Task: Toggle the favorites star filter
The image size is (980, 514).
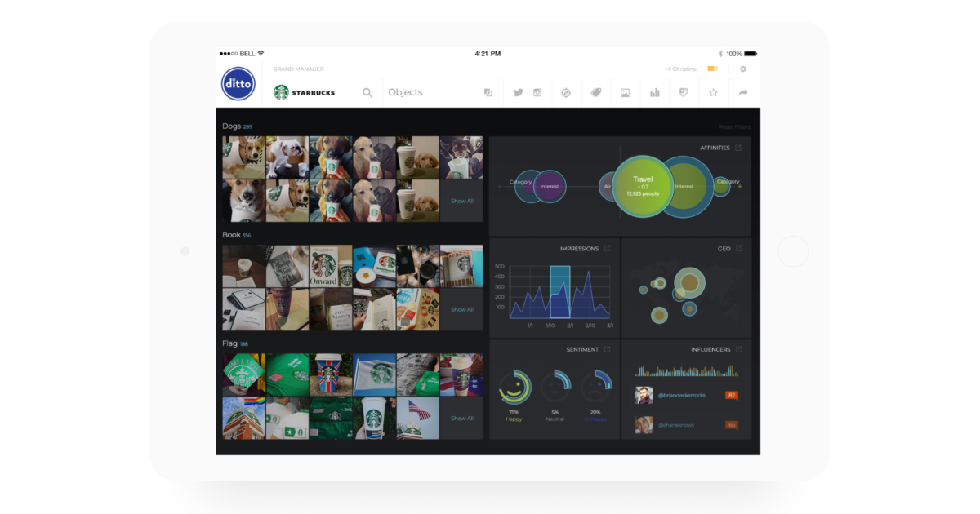Action: click(x=713, y=92)
